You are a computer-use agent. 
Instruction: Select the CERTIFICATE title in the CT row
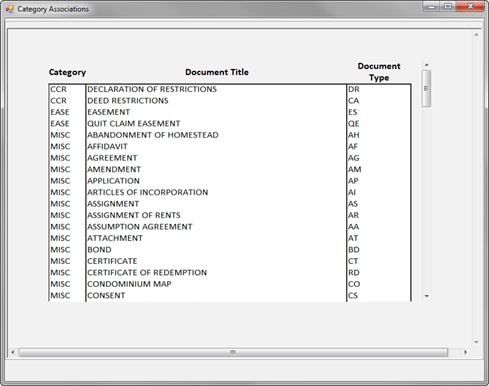coord(112,261)
